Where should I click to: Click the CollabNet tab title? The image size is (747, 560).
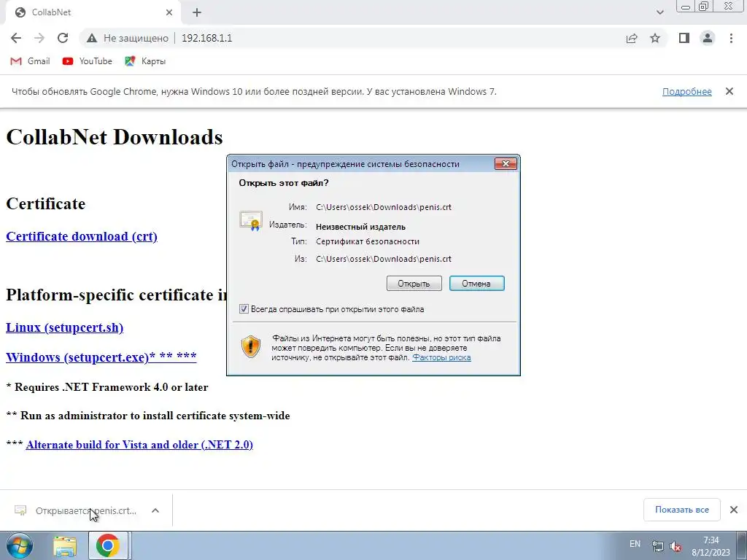(52, 12)
